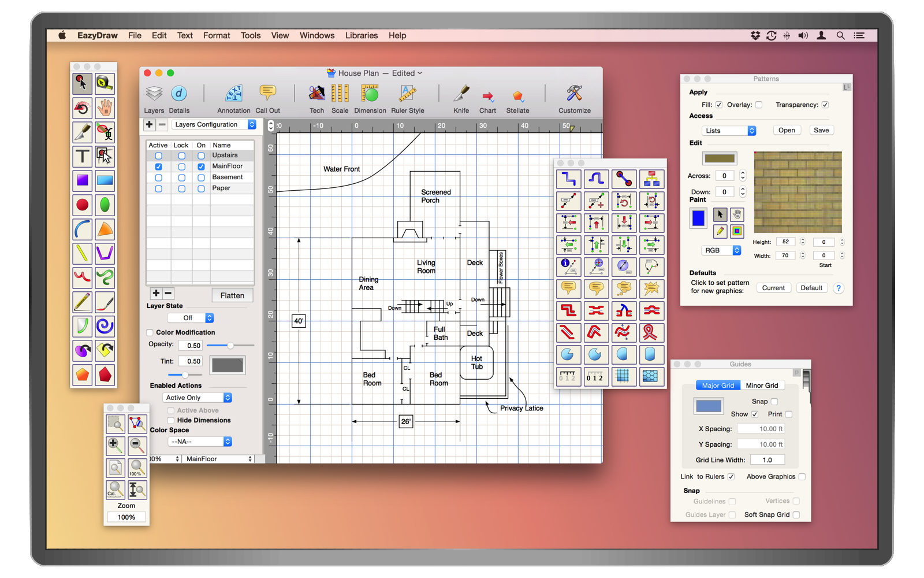Select the Dimension toolbar icon
The image size is (924, 578).
click(370, 99)
